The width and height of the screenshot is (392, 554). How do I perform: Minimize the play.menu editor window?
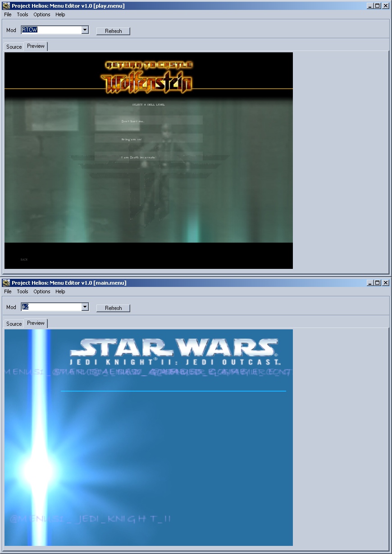pyautogui.click(x=370, y=6)
